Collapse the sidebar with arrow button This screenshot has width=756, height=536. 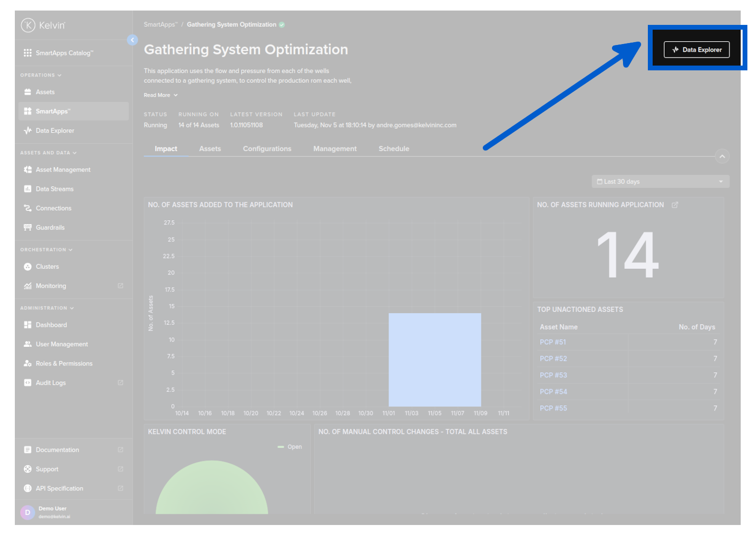tap(133, 40)
